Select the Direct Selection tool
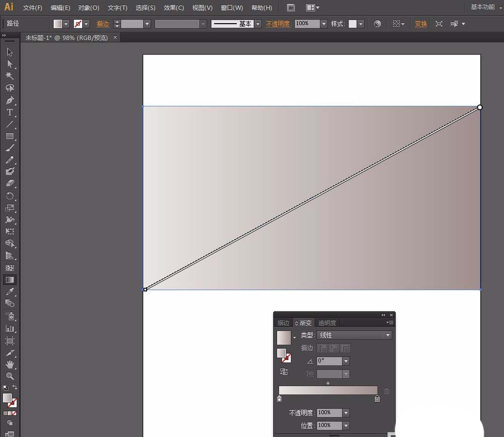The height and width of the screenshot is (437, 504). pyautogui.click(x=10, y=64)
